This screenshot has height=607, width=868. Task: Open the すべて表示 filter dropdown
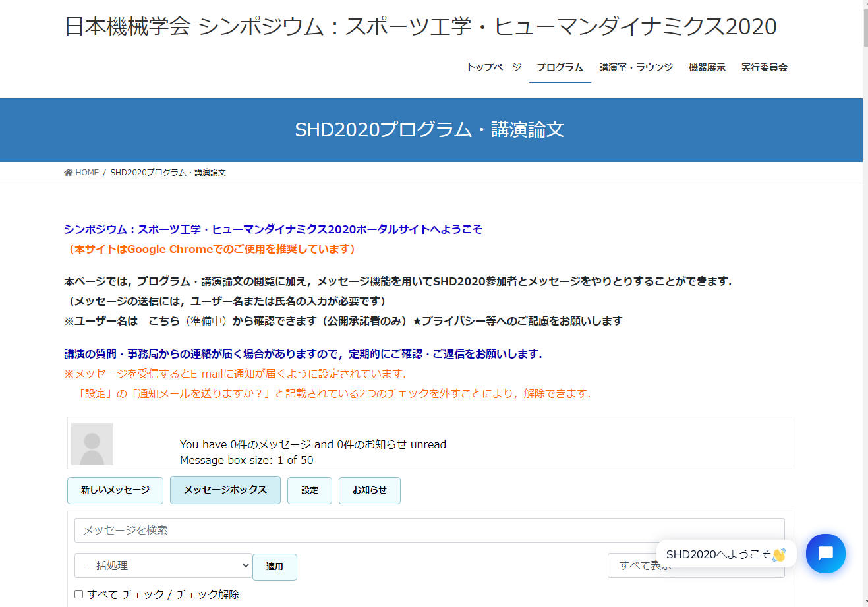[x=696, y=565]
